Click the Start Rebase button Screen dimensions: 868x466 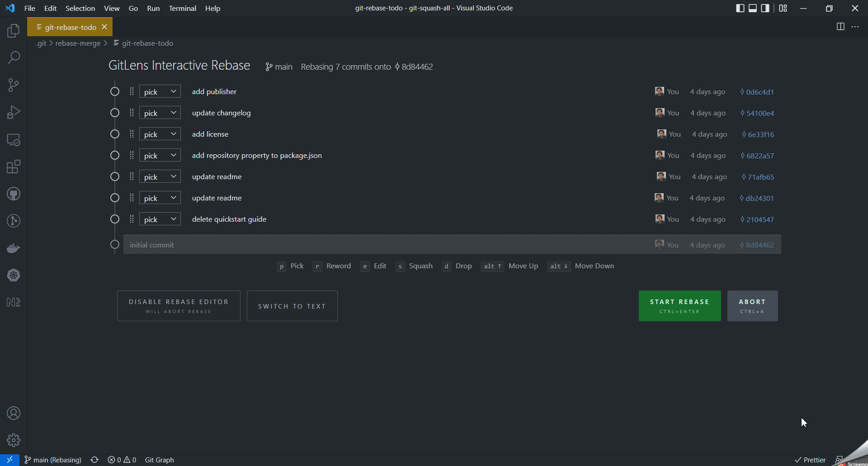[x=679, y=306]
